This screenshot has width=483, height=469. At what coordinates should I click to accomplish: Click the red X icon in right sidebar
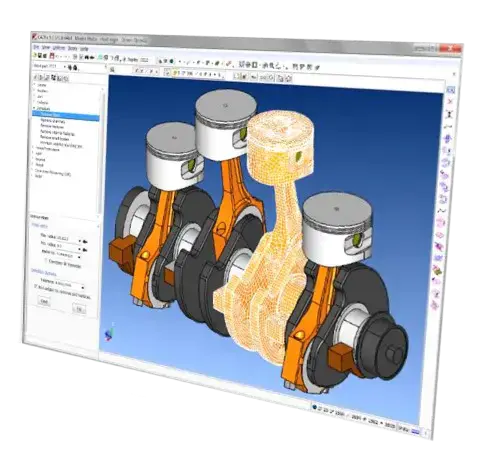pyautogui.click(x=451, y=101)
